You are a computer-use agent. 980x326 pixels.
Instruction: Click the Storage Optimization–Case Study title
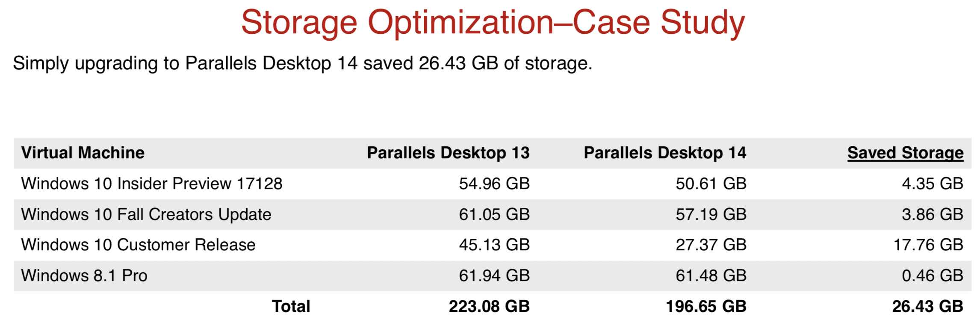point(493,22)
